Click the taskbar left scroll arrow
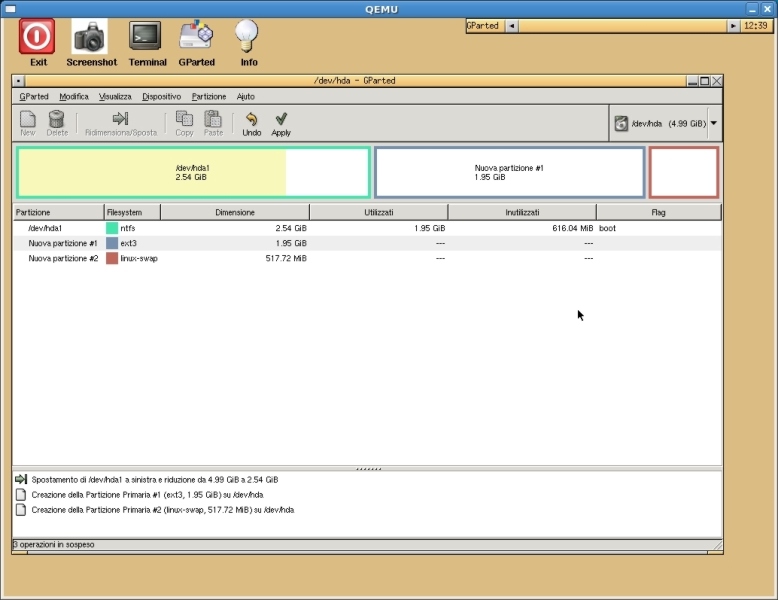Screen dimensions: 778x600 click(512, 26)
